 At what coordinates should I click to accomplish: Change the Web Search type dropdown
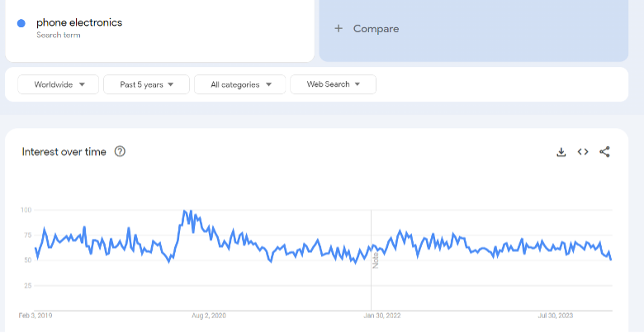pos(333,84)
